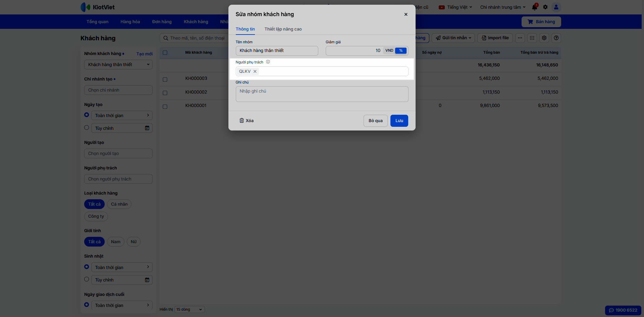The width and height of the screenshot is (644, 317).
Task: Open the Gửi tin nhắn dropdown
Action: pyautogui.click(x=453, y=38)
